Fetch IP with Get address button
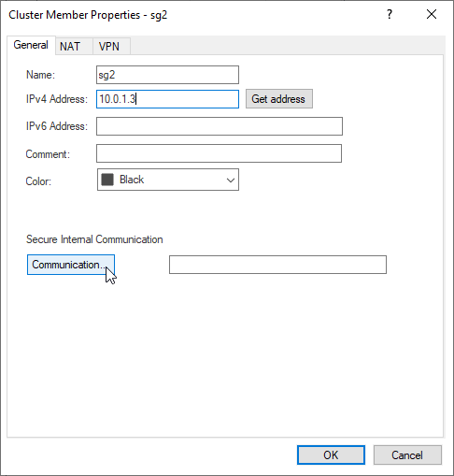The height and width of the screenshot is (476, 454). (x=279, y=99)
